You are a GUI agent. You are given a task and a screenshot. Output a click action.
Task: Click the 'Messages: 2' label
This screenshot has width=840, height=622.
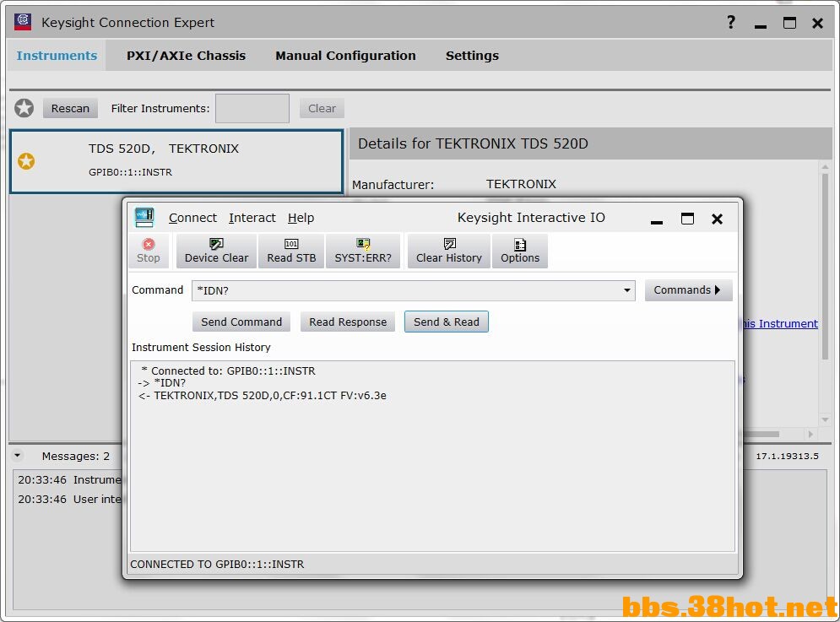pos(75,456)
